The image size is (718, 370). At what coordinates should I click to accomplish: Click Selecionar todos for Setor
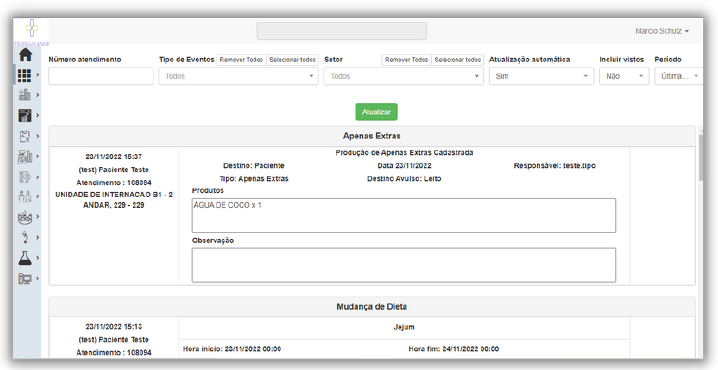click(457, 60)
